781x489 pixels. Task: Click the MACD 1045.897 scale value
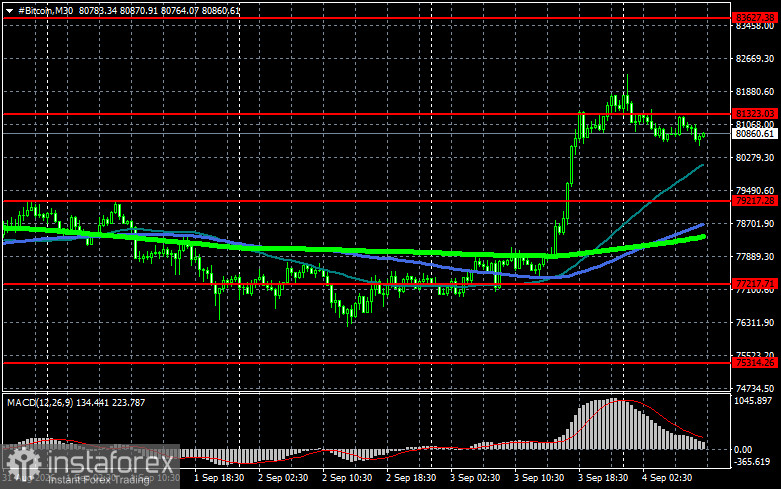pos(753,401)
